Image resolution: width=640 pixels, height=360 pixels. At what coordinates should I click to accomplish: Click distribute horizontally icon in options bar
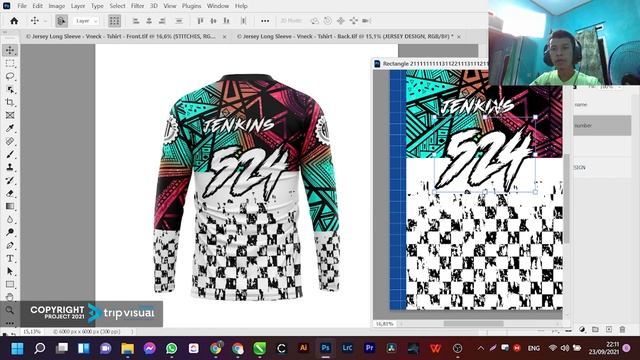(243, 21)
